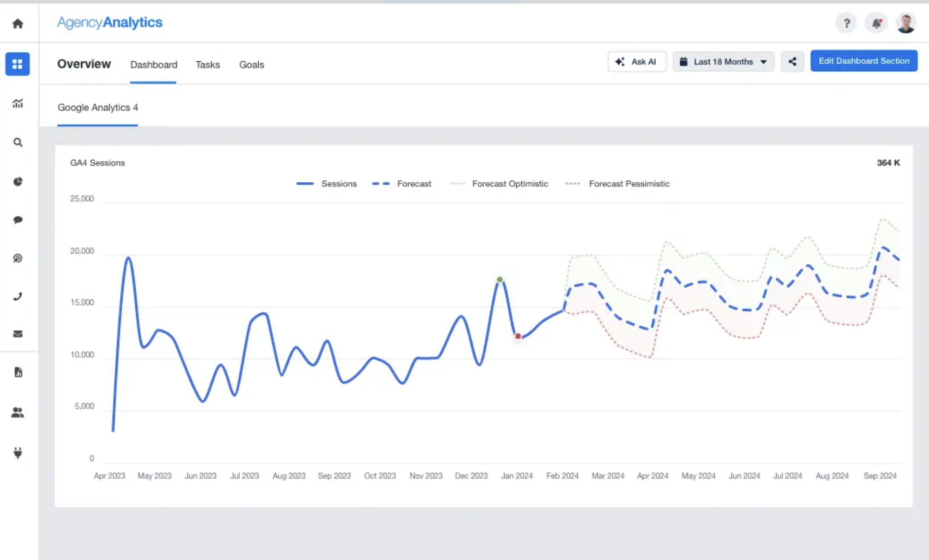929x560 pixels.
Task: Open the Home icon in the sidebar
Action: (x=18, y=23)
